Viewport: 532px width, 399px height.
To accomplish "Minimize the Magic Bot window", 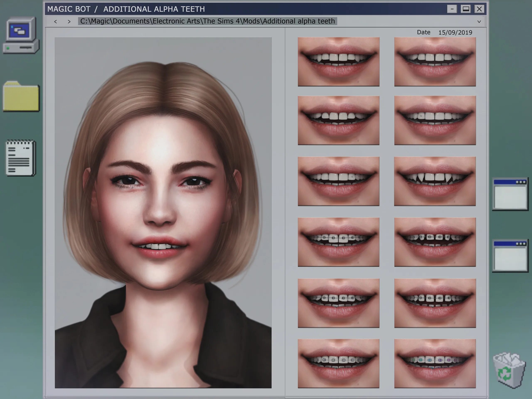I will coord(452,9).
